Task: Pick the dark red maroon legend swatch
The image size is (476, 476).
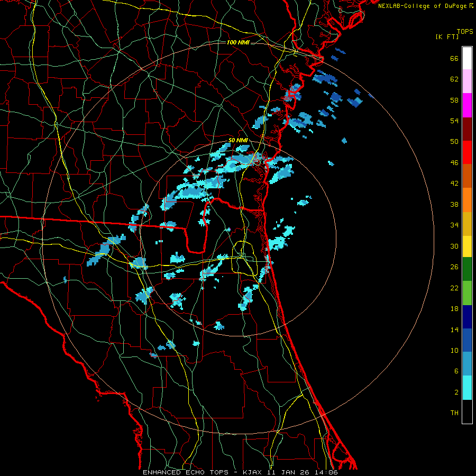Action: [467, 129]
